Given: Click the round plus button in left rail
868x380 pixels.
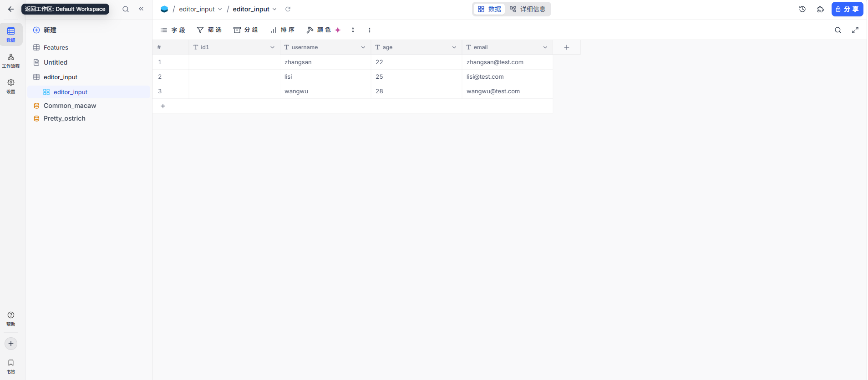Looking at the screenshot, I should tap(11, 344).
